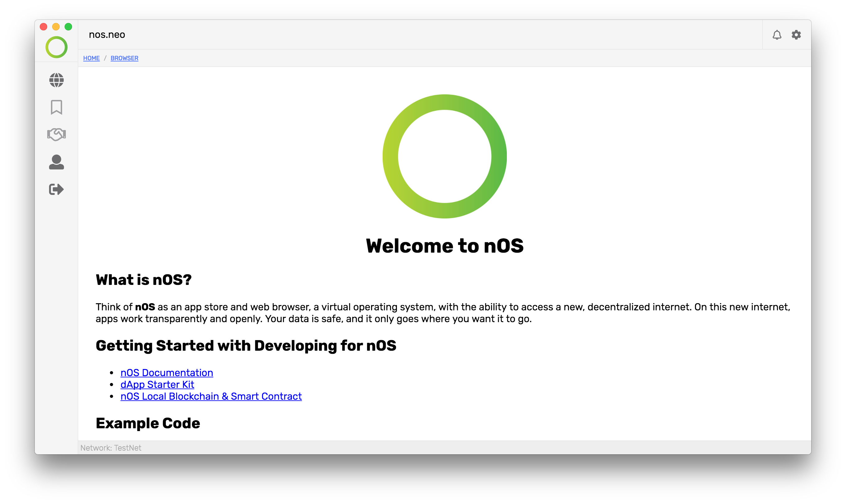Open settings gear icon
Image resolution: width=846 pixels, height=504 pixels.
pyautogui.click(x=796, y=35)
